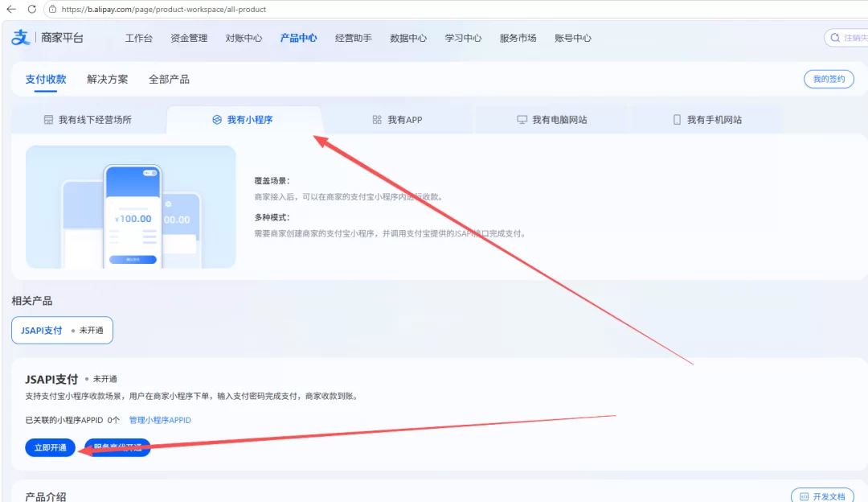Click the 覆盖场景 label
Image resolution: width=868 pixels, height=502 pixels.
click(x=272, y=181)
